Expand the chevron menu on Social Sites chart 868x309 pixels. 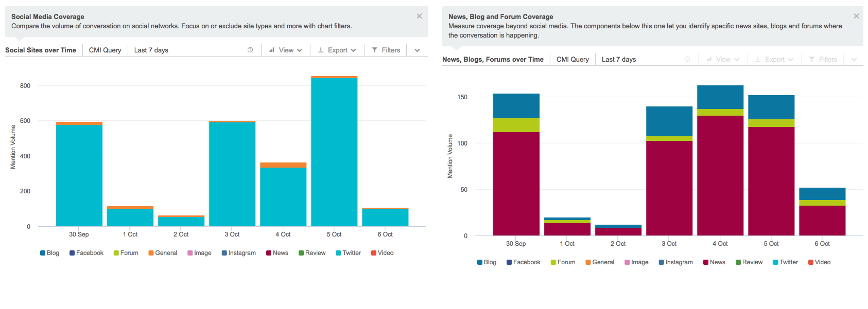coord(417,50)
